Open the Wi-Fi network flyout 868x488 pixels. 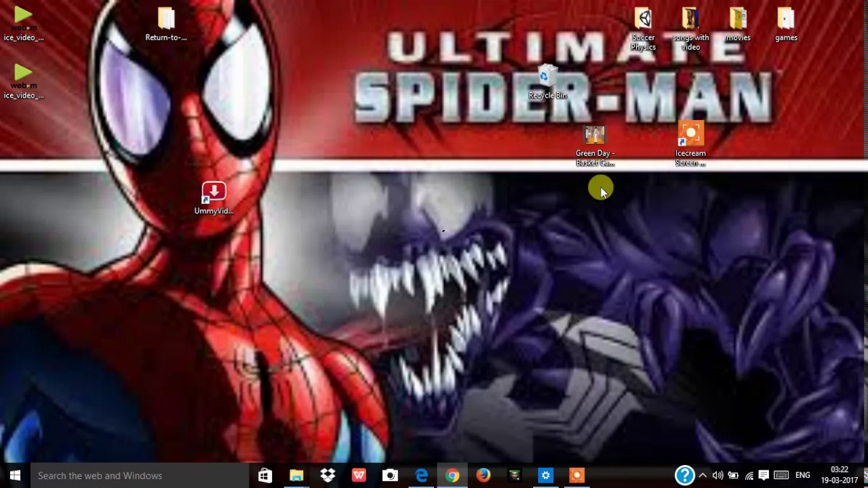tap(749, 476)
